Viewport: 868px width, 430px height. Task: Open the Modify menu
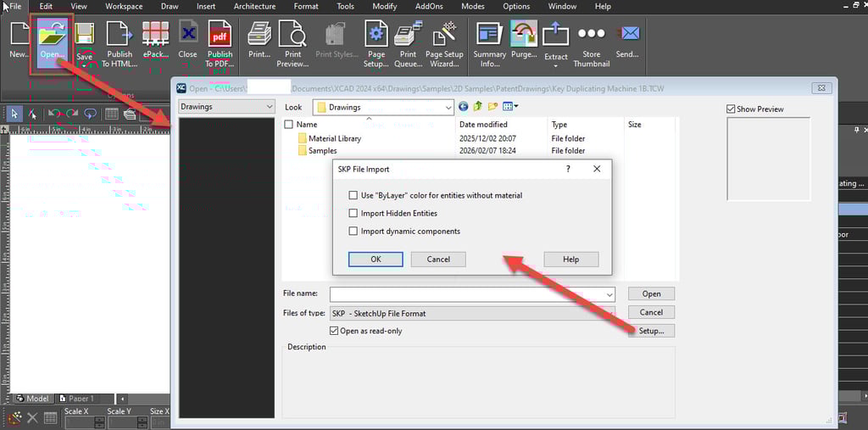tap(385, 7)
